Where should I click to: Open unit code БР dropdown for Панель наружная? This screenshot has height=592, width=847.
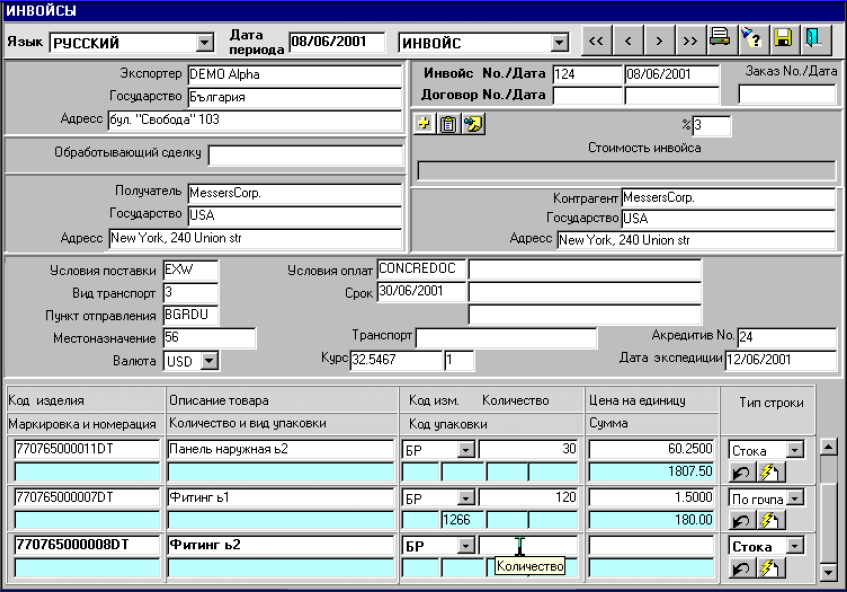pyautogui.click(x=465, y=449)
